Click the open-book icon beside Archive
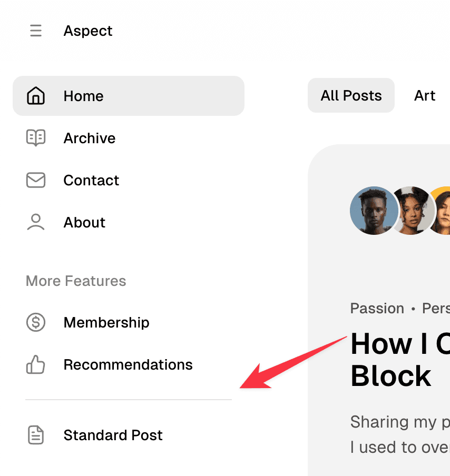This screenshot has height=476, width=450. [35, 138]
